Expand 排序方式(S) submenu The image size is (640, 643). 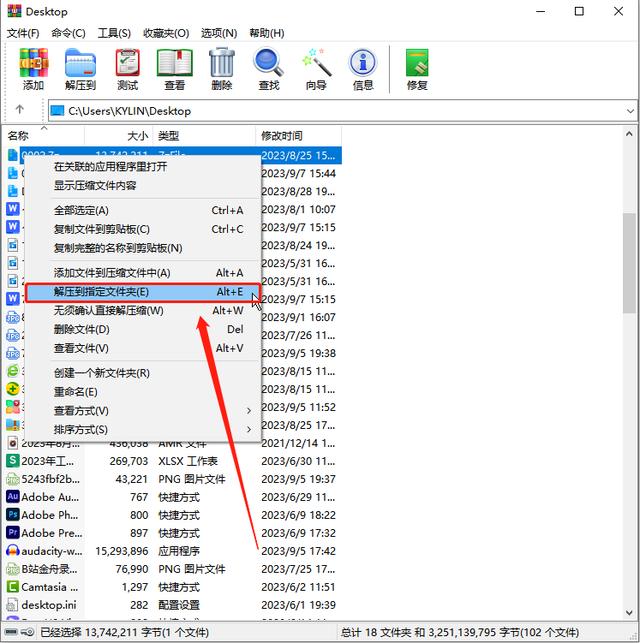(x=150, y=430)
